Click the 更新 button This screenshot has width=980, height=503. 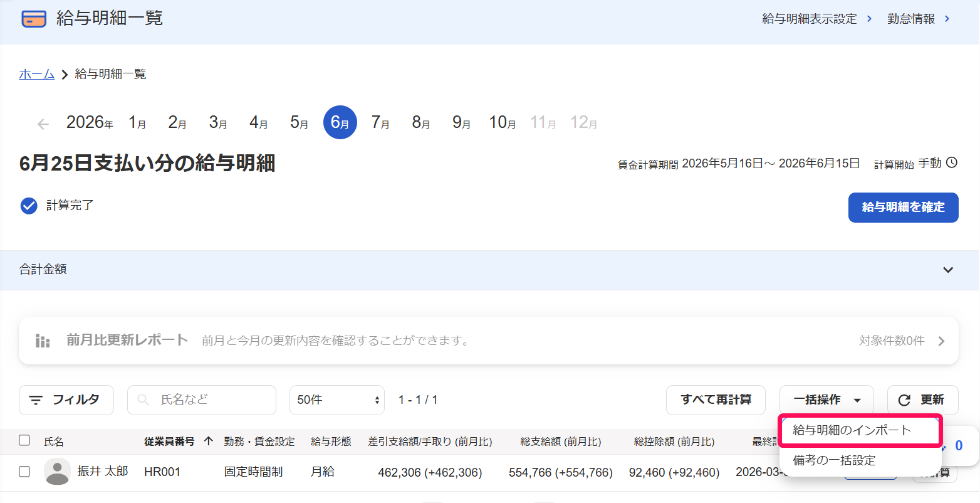click(x=923, y=400)
